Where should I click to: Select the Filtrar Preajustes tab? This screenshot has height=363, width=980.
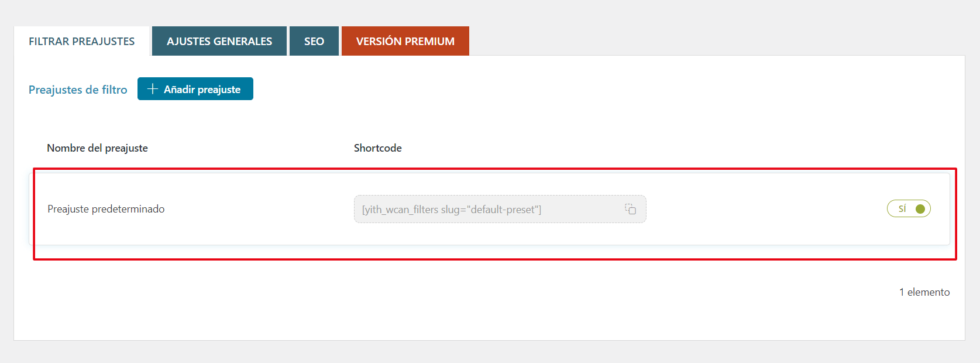[x=82, y=41]
